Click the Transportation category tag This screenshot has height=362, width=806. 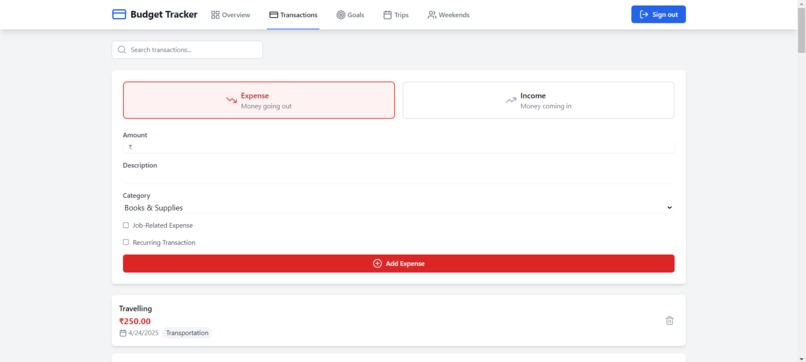coord(187,333)
